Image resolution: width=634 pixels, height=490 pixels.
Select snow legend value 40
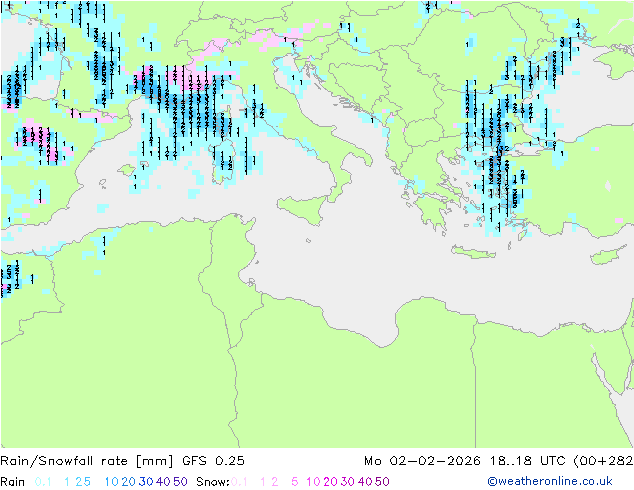click(365, 482)
